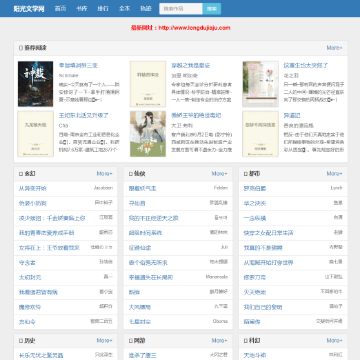
Task: Select the last nav item after 全本
Action: (146, 9)
